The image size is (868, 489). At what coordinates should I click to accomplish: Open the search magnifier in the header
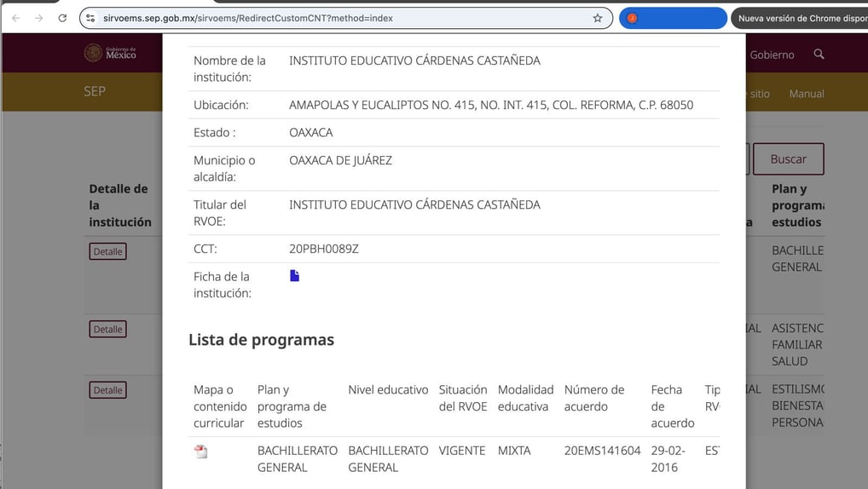(819, 55)
